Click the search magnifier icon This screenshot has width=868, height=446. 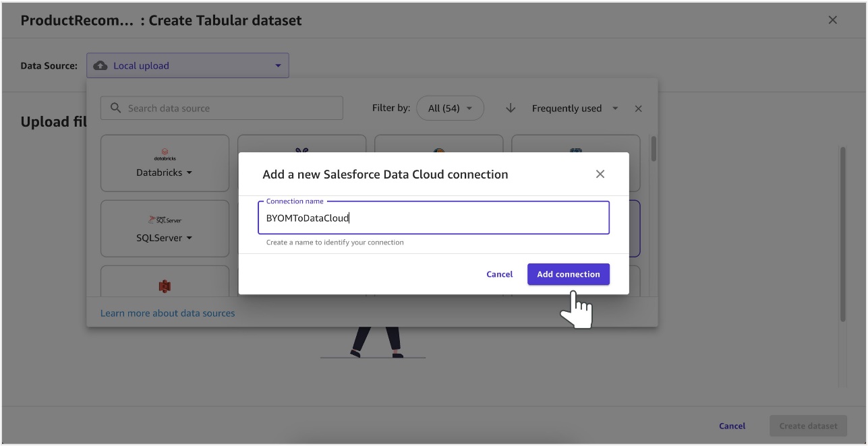[x=115, y=108]
